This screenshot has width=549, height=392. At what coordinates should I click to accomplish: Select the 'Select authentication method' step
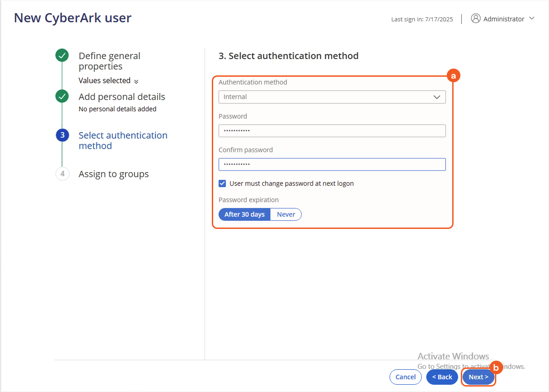tap(123, 140)
